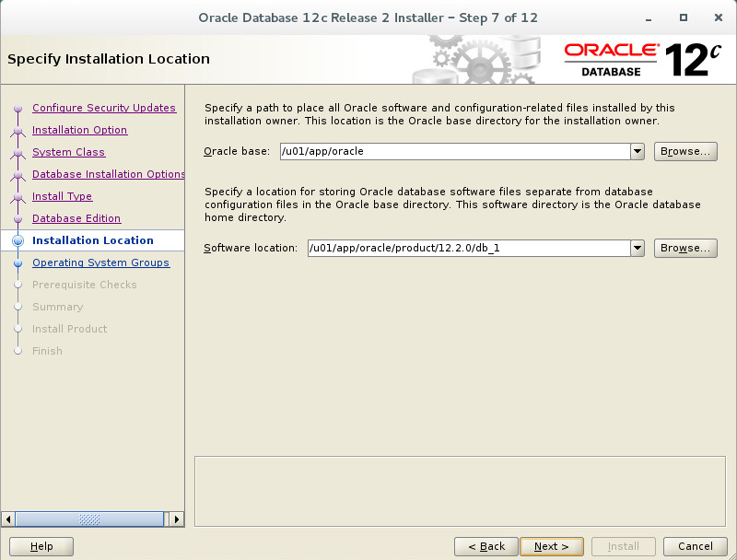
Task: Click System Class step bullet icon
Action: pos(18,152)
